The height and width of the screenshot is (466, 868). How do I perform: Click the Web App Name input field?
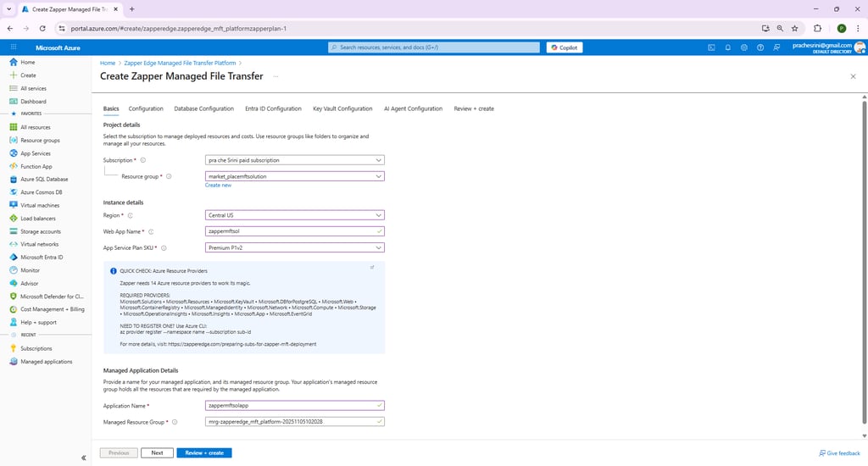click(294, 231)
